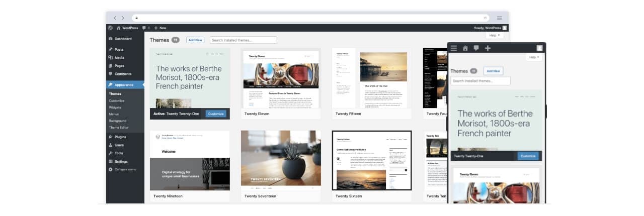Open Twenty Twenty-One theme preview in mobile view
The width and height of the screenshot is (644, 216).
496,121
